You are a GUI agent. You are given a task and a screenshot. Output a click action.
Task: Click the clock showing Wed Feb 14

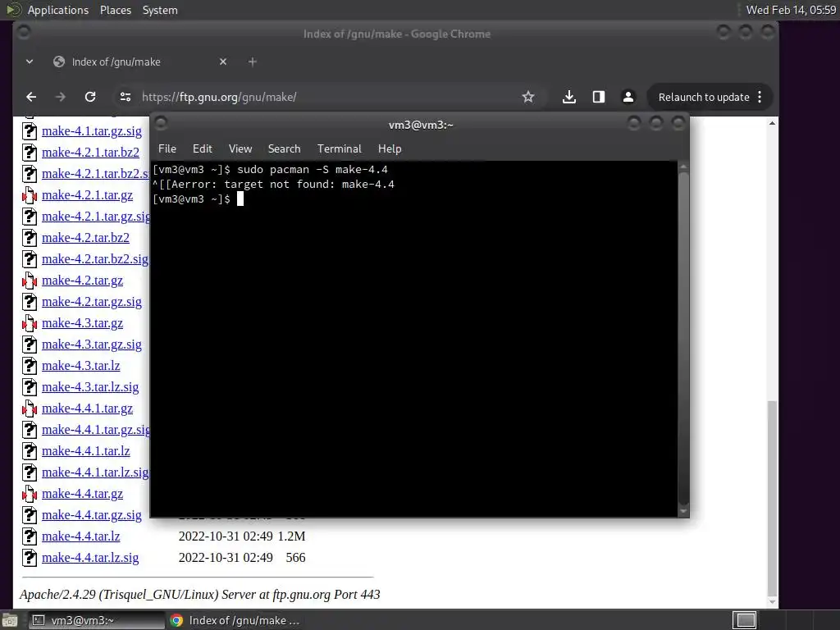coord(791,10)
